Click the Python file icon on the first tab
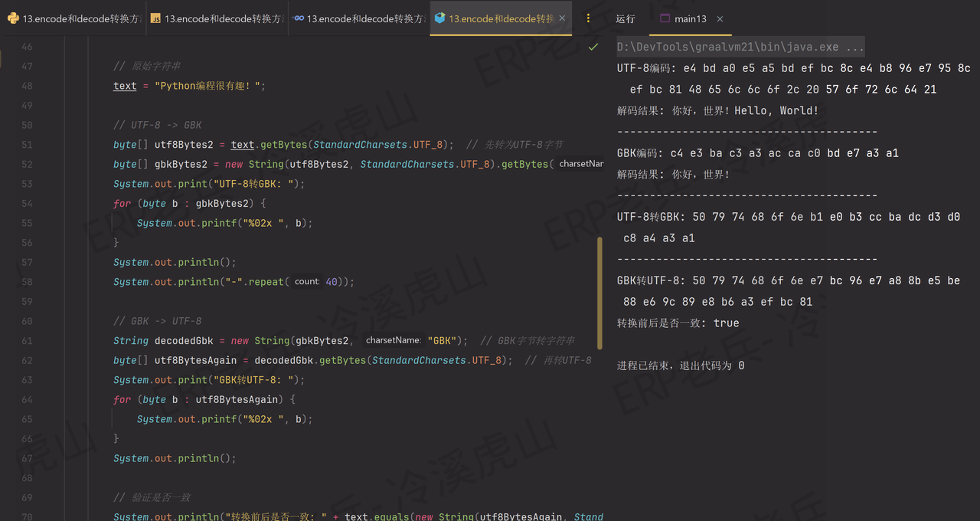The width and height of the screenshot is (980, 521). click(13, 18)
